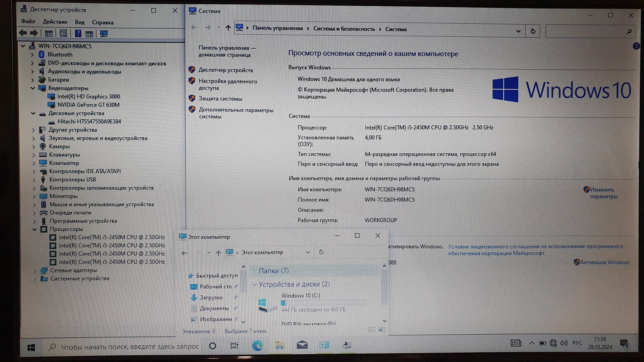Expand the Bluetooth node in device tree

pyautogui.click(x=32, y=55)
